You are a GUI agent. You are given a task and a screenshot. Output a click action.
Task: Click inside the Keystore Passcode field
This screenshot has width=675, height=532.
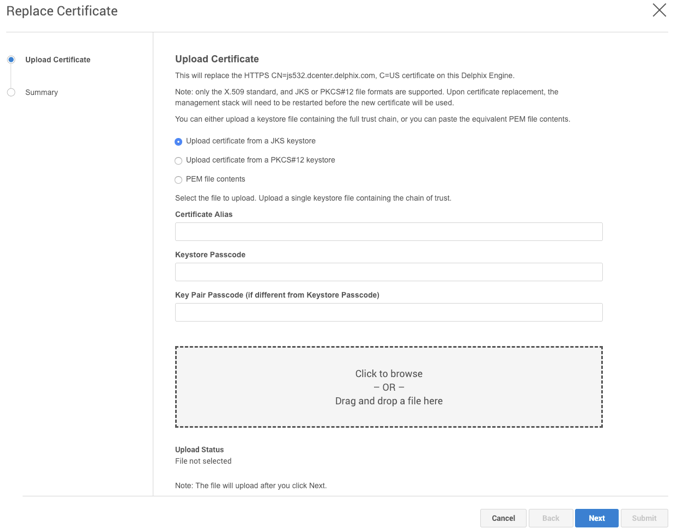(388, 272)
